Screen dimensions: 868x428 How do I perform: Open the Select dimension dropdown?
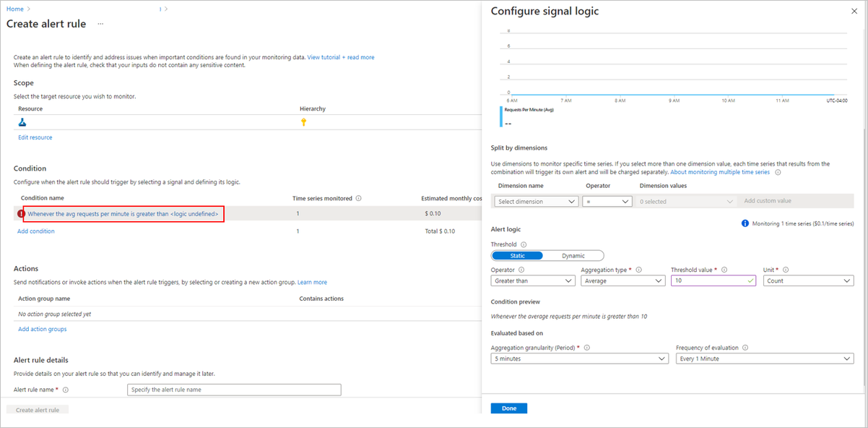point(536,202)
